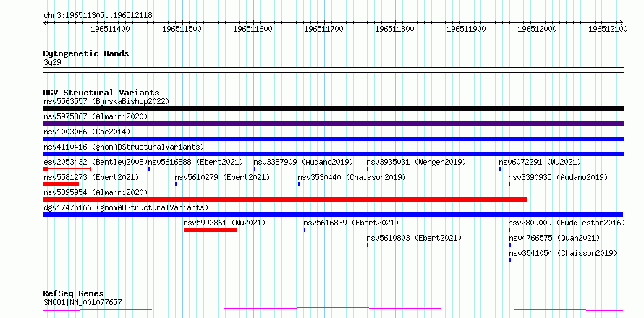Screen dimensions: 644x318
Task: Click ruler position 196511700
Action: (x=324, y=29)
